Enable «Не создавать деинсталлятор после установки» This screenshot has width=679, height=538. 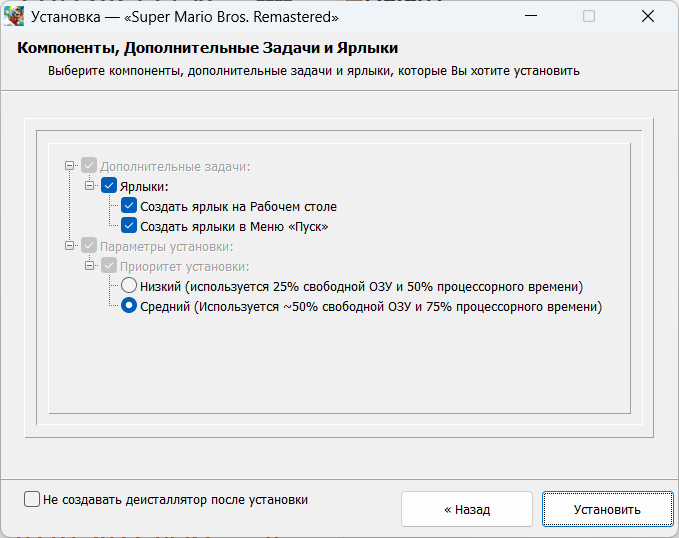pyautogui.click(x=32, y=499)
